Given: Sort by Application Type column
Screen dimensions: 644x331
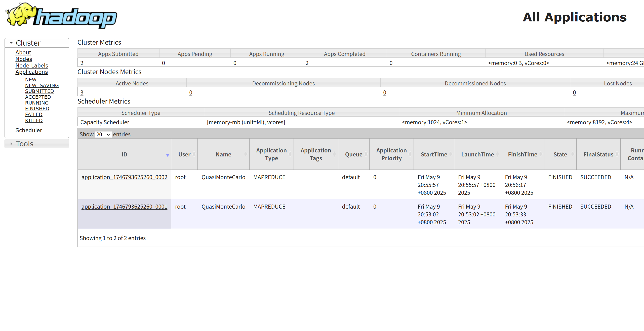Looking at the screenshot, I should click(x=271, y=154).
